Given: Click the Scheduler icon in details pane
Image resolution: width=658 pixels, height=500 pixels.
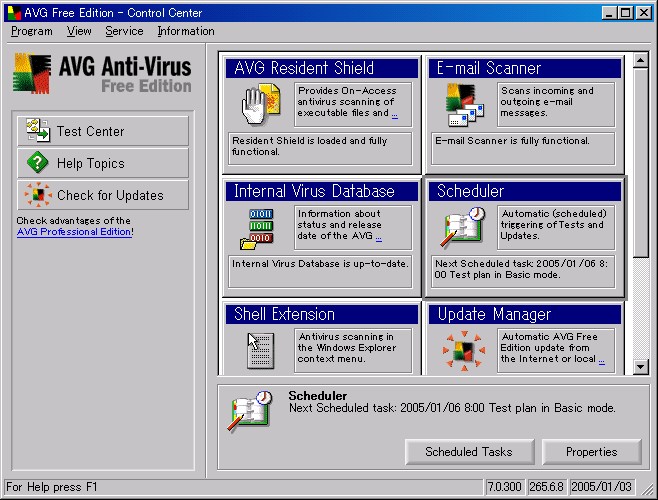Looking at the screenshot, I should coord(251,411).
